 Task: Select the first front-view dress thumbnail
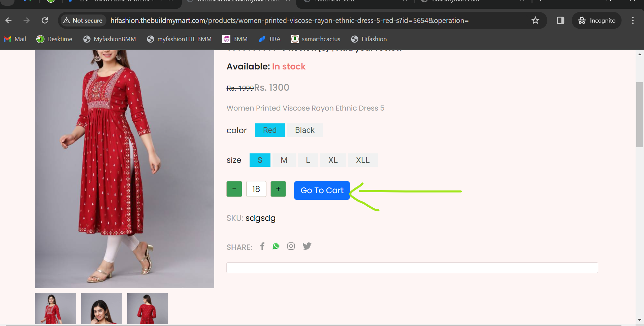point(55,309)
